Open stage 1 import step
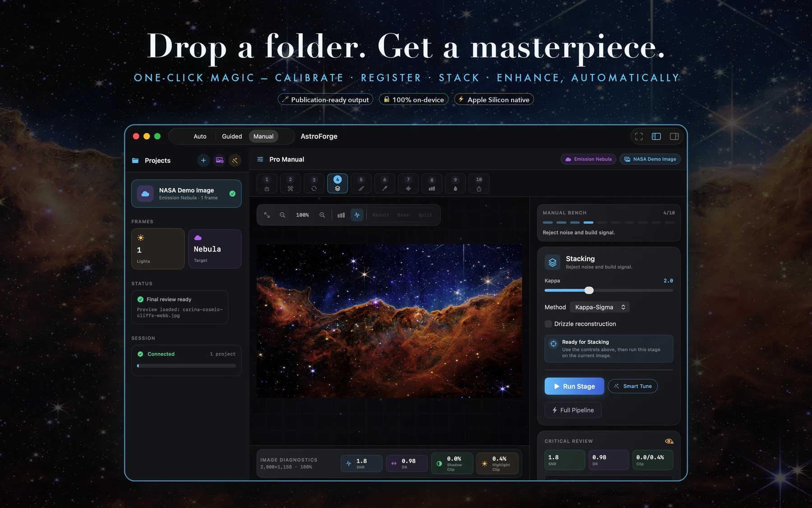 pyautogui.click(x=267, y=184)
